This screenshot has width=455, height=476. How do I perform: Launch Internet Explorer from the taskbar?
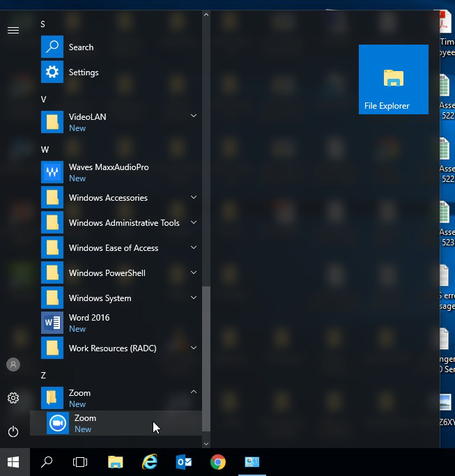pos(150,462)
